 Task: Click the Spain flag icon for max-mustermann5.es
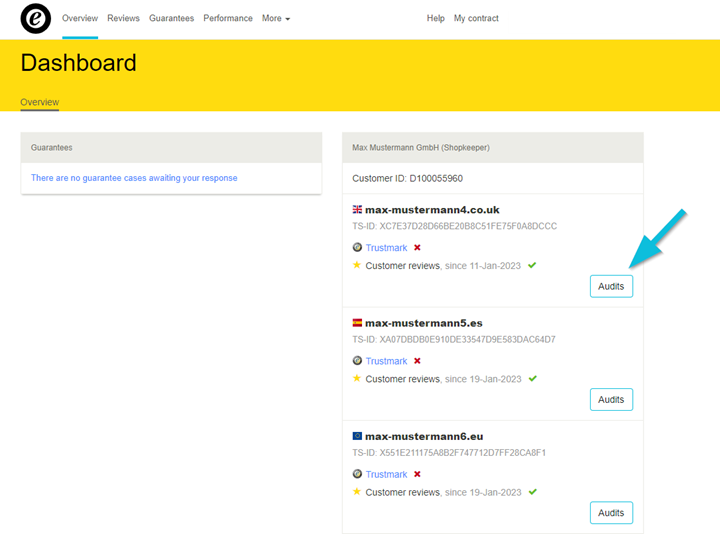[x=357, y=323]
